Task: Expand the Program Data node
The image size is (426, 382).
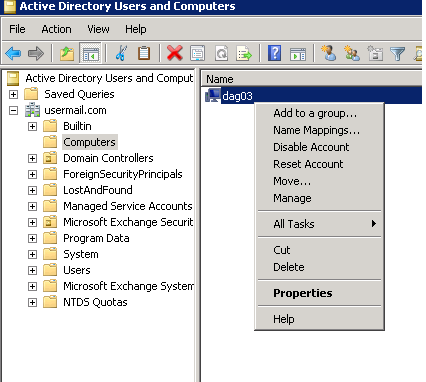Action: [x=32, y=238]
